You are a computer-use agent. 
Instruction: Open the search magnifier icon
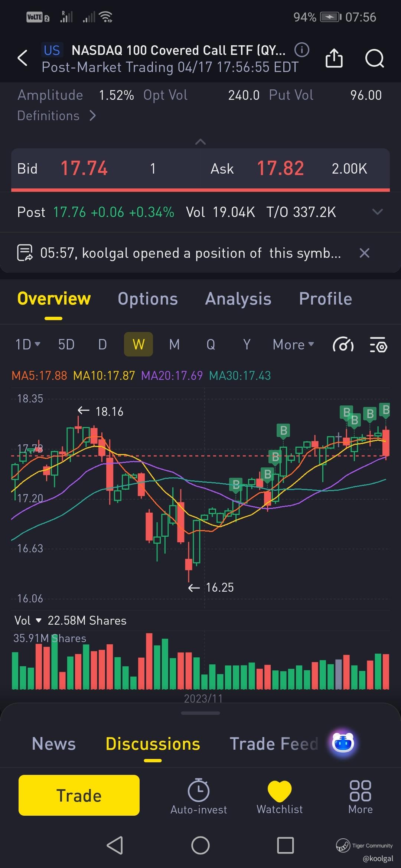(x=374, y=58)
